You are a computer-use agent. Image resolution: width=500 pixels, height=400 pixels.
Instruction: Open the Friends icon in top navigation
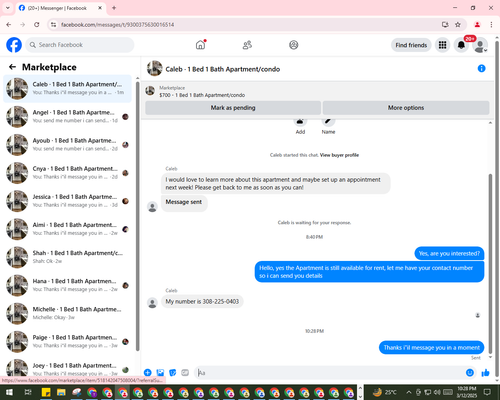pos(247,45)
